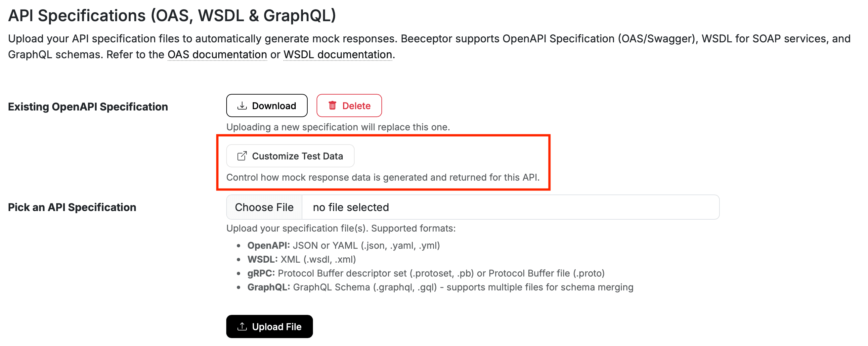Delete the current API specification
This screenshot has width=868, height=346.
click(349, 106)
